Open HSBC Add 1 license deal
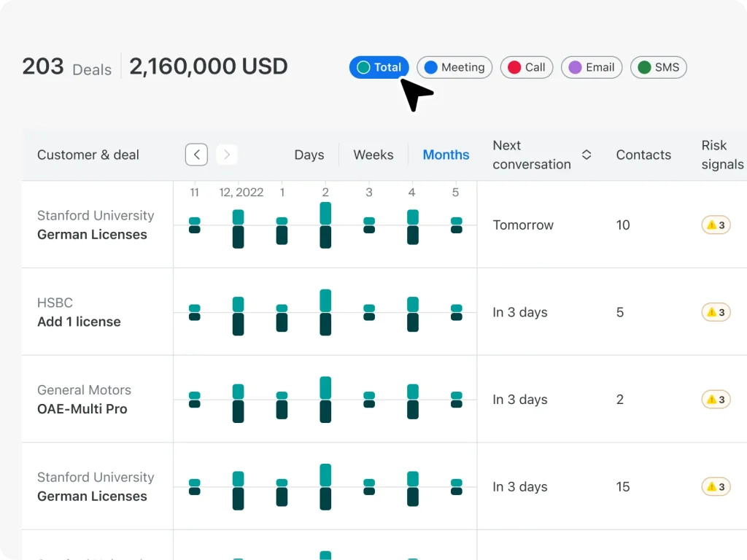747x560 pixels. 79,322
